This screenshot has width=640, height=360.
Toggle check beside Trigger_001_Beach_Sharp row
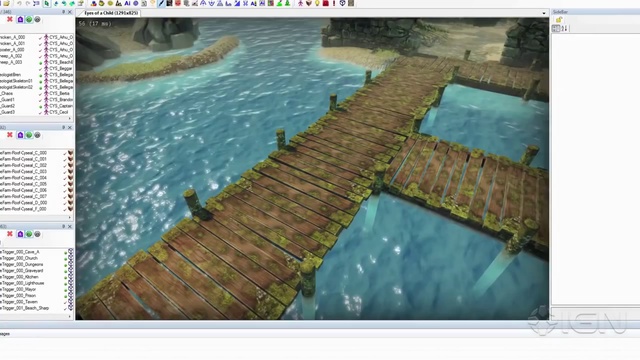(65, 308)
